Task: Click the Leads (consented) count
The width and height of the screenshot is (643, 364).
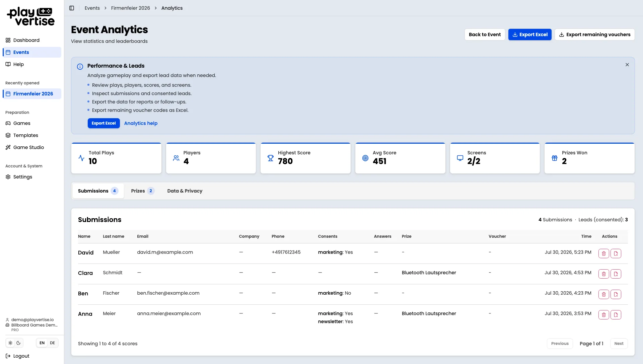Action: click(603, 220)
